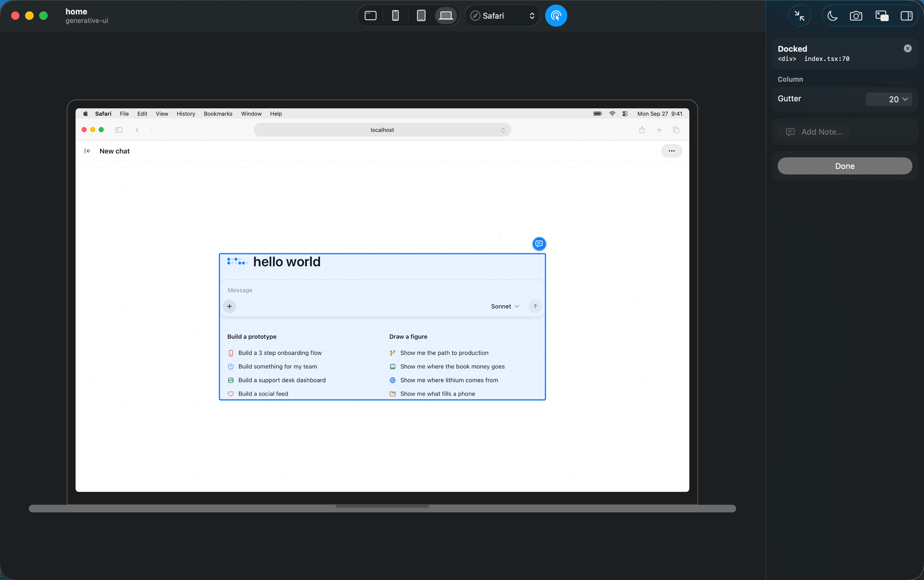Screen dimensions: 924x580
Task: Open a new Safari tab
Action: pos(659,130)
